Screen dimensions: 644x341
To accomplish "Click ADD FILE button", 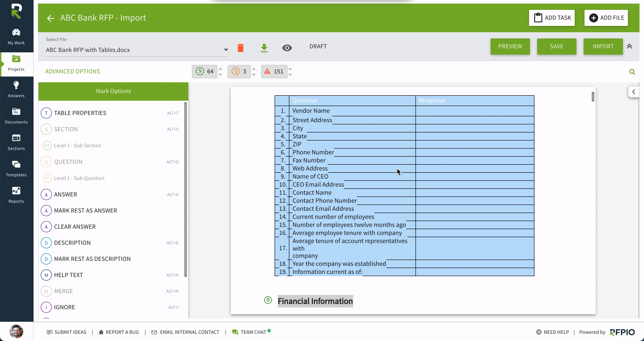I will pyautogui.click(x=606, y=18).
